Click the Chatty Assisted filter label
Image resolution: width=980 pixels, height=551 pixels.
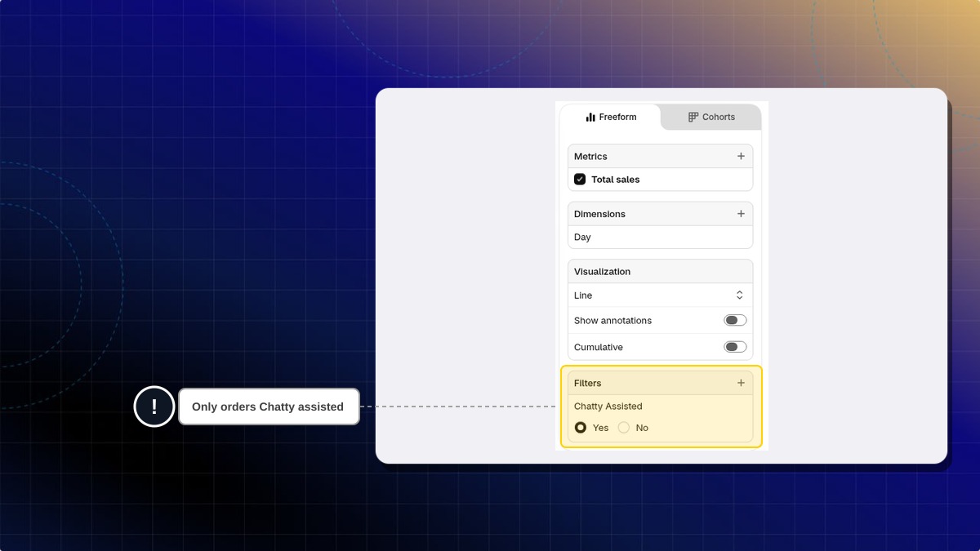(608, 407)
